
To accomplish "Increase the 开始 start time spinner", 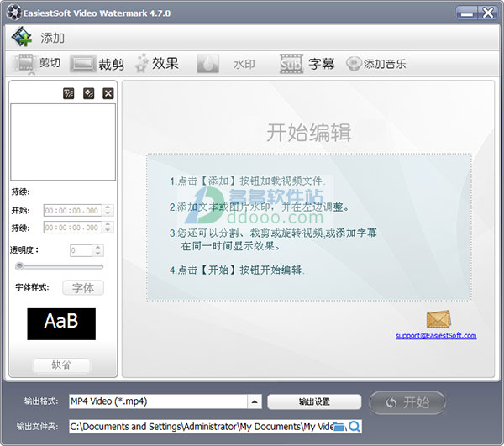I will (x=108, y=207).
